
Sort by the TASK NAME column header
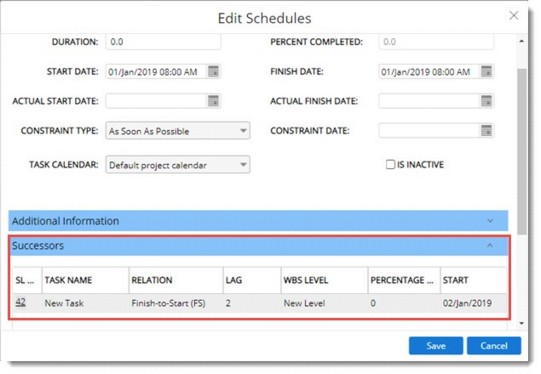coord(68,280)
